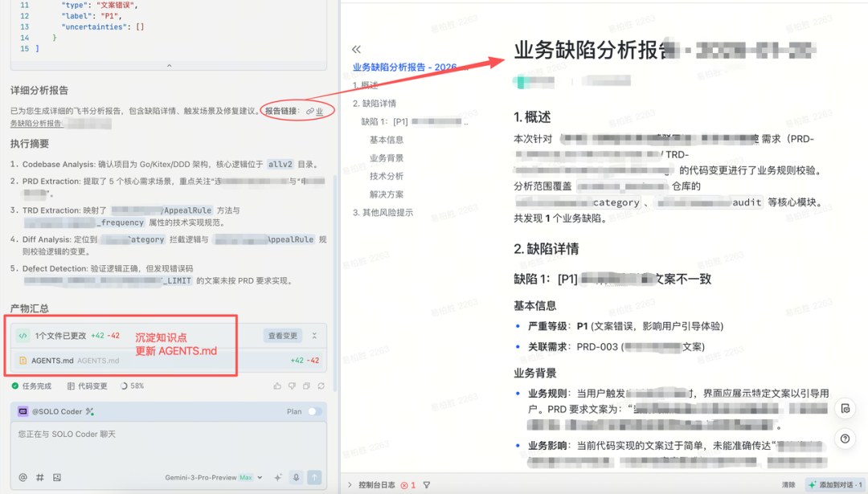Click the 查看变更 button
Viewport: 868px width, 494px height.
(x=283, y=336)
